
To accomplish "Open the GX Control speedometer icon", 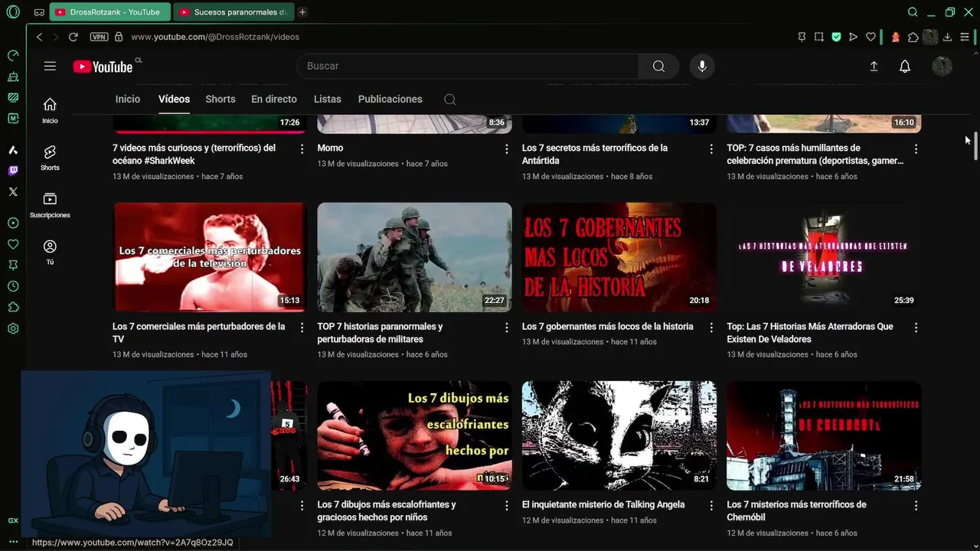I will pos(13,55).
